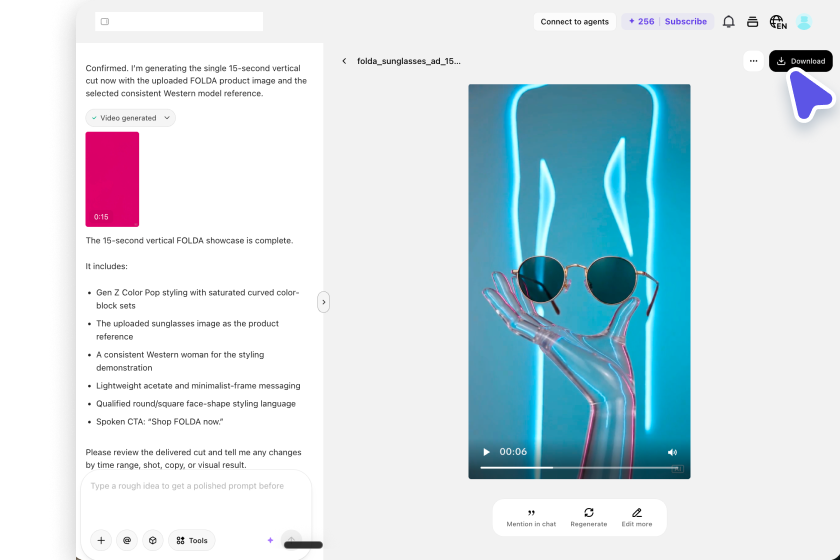Click Mention in chat

click(531, 518)
